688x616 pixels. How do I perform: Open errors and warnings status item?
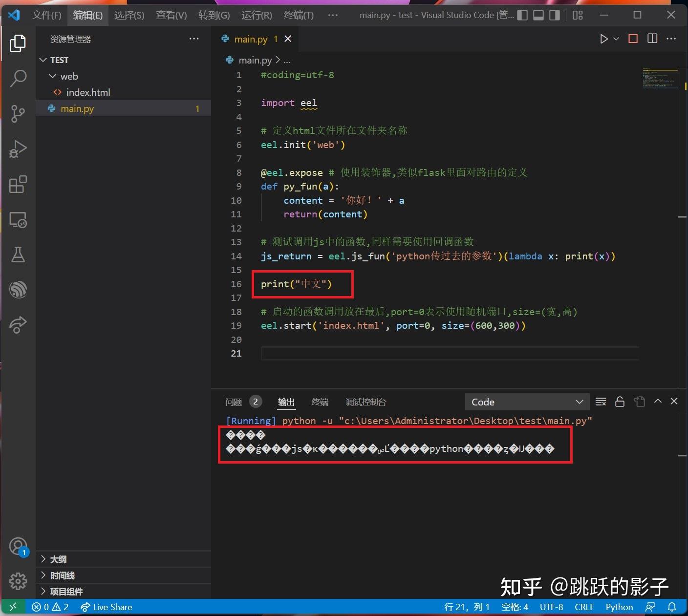tap(50, 607)
